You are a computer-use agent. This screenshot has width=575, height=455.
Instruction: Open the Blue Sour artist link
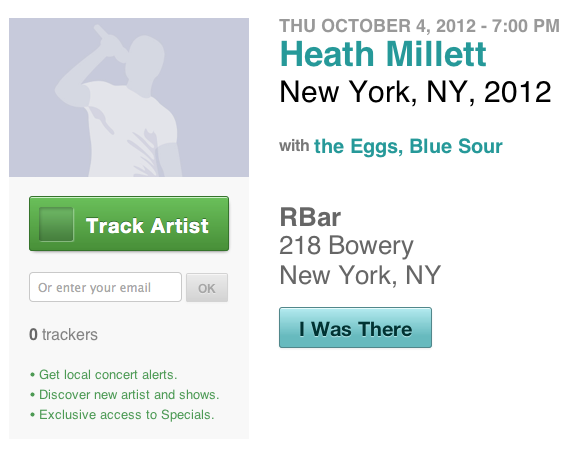455,146
